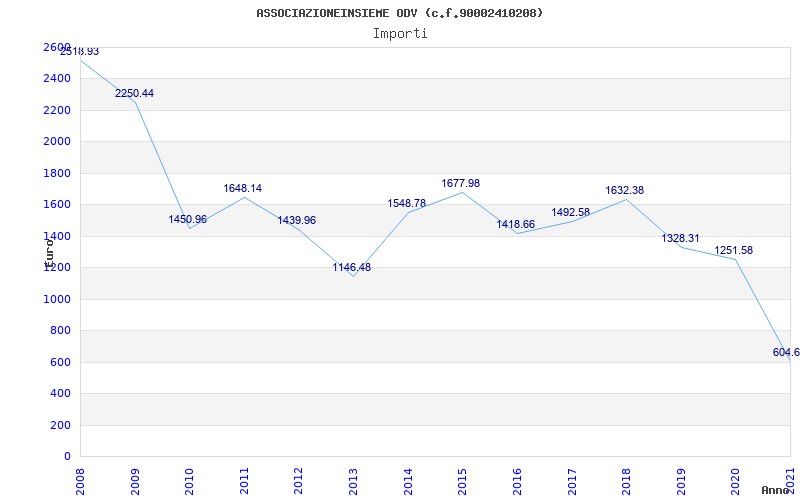800x500 pixels.
Task: Click the Importi subtitle
Action: click(x=400, y=33)
